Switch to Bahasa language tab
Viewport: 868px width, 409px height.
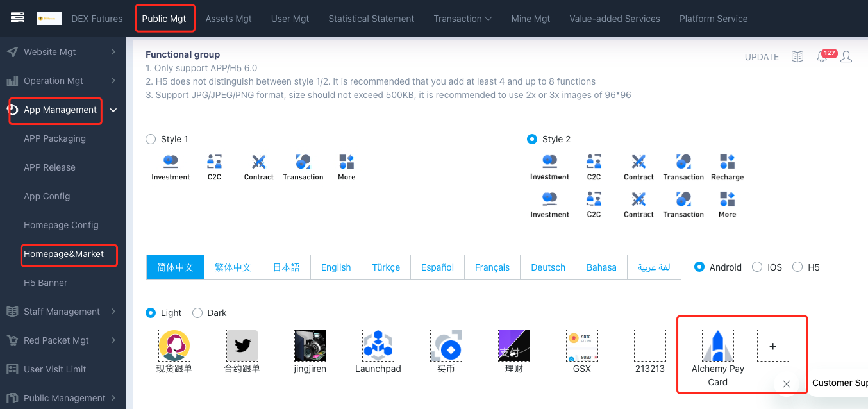click(601, 267)
